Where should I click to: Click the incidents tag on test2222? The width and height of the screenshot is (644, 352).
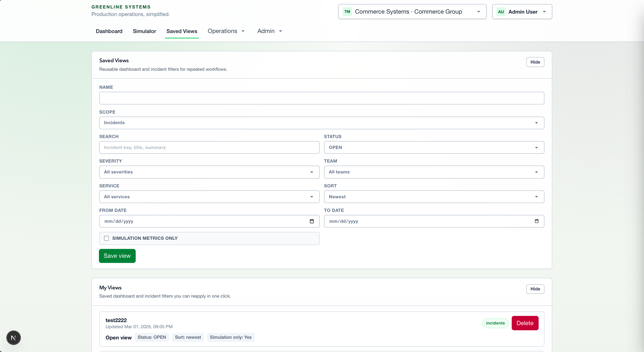(x=495, y=323)
